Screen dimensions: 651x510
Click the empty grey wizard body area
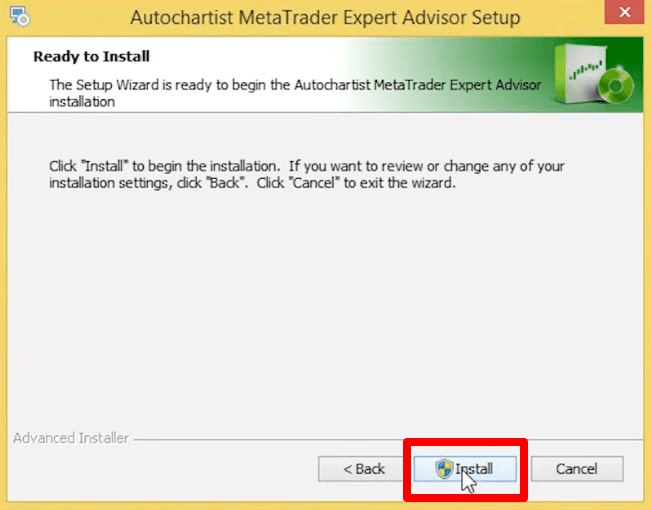[x=325, y=307]
